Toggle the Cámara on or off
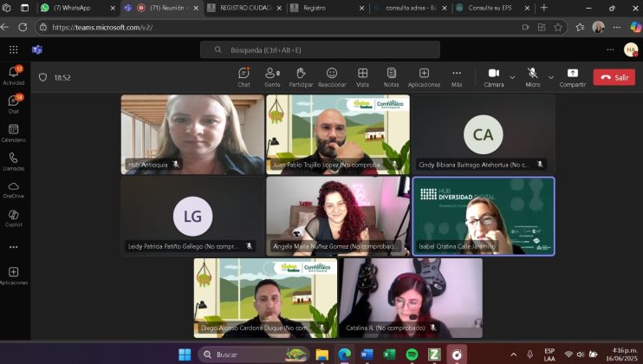 494,74
